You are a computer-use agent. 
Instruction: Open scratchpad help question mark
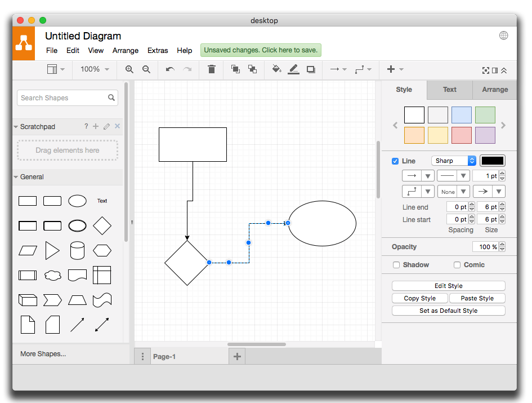(x=87, y=126)
